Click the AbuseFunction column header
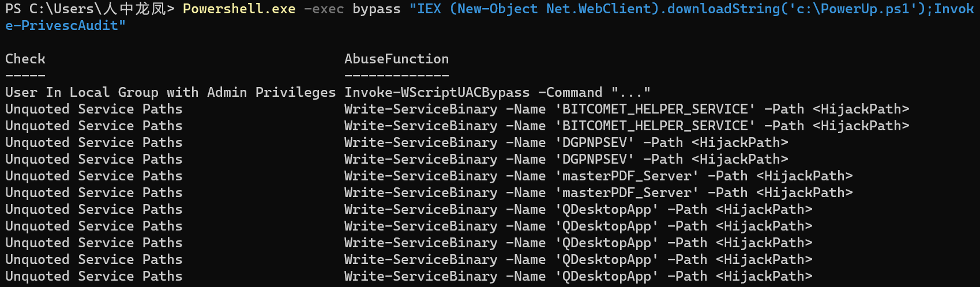 tap(396, 59)
